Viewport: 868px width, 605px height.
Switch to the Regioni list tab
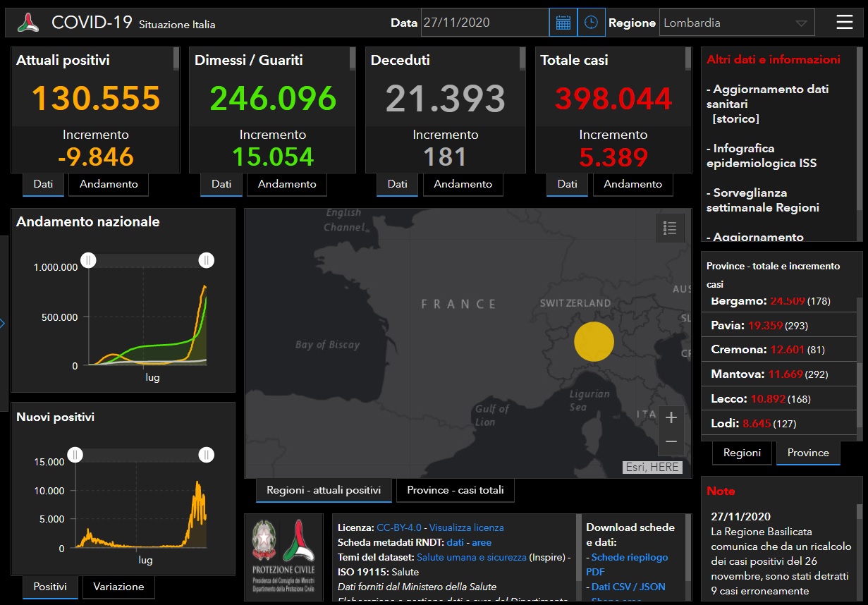coord(742,453)
